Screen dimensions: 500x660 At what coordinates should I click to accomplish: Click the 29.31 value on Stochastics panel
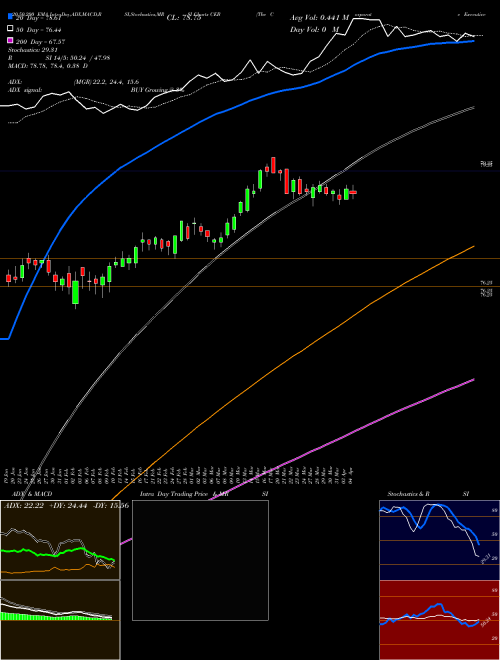tap(484, 559)
